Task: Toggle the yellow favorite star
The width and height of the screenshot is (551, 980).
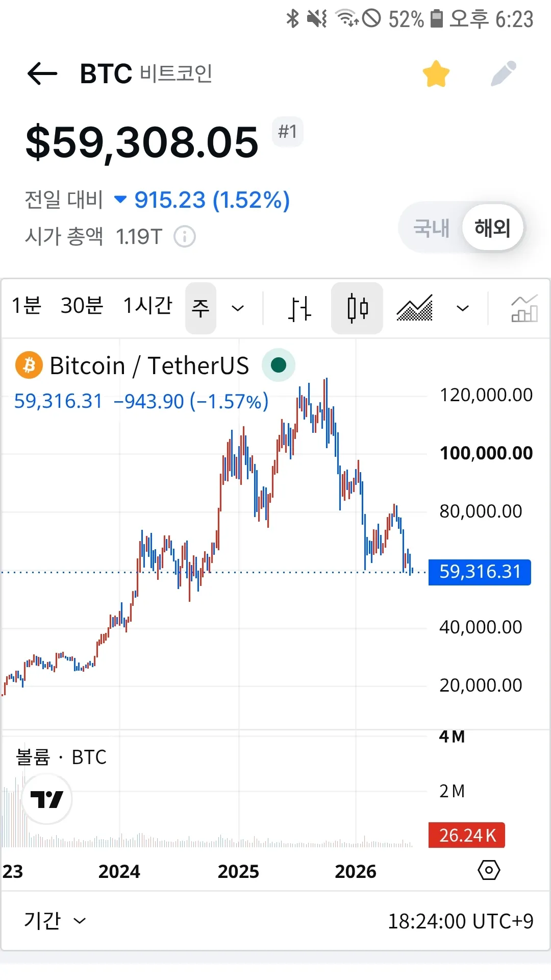Action: pyautogui.click(x=436, y=74)
